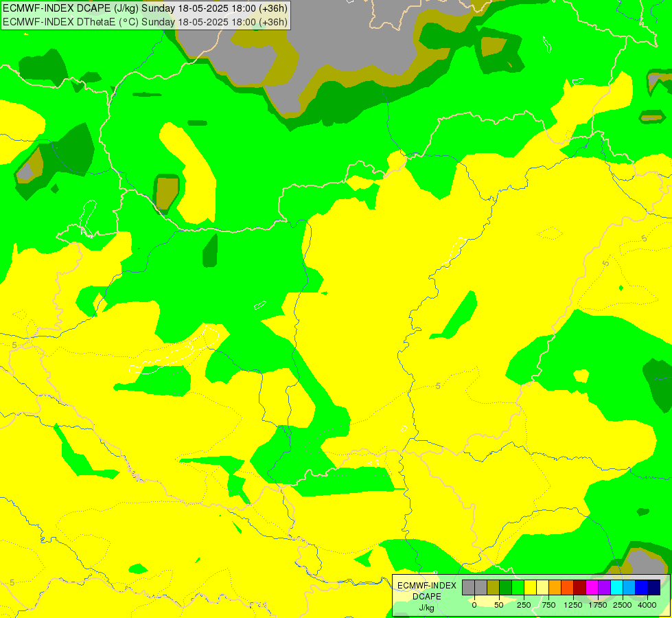Click the olive legend color swatch
This screenshot has width=672, height=618.
pos(494,587)
